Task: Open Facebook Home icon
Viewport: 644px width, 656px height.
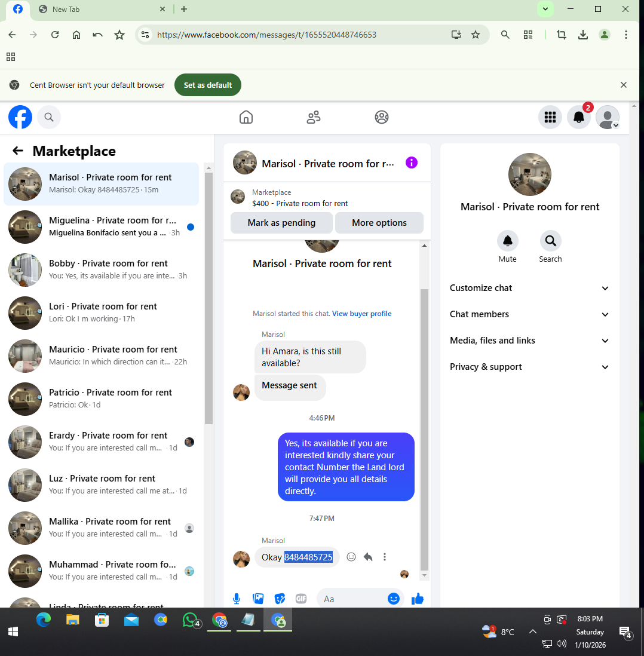Action: point(246,117)
